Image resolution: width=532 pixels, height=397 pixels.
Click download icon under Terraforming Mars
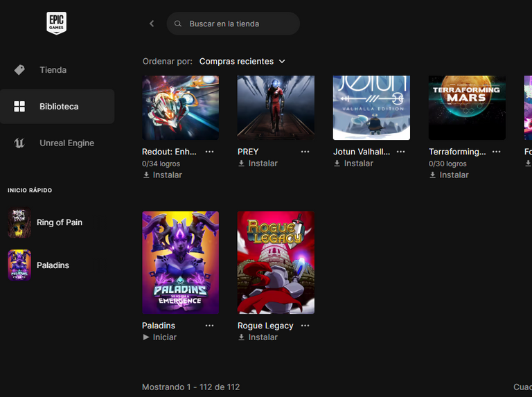(432, 175)
